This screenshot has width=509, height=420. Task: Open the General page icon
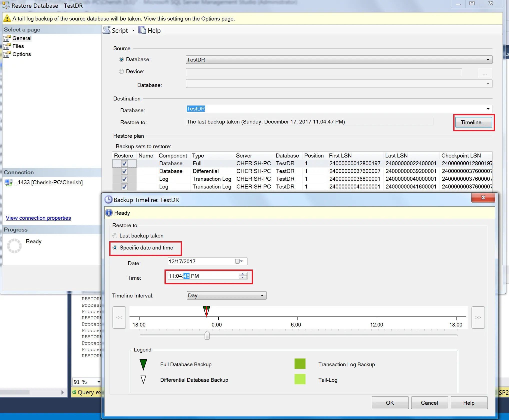pos(7,38)
